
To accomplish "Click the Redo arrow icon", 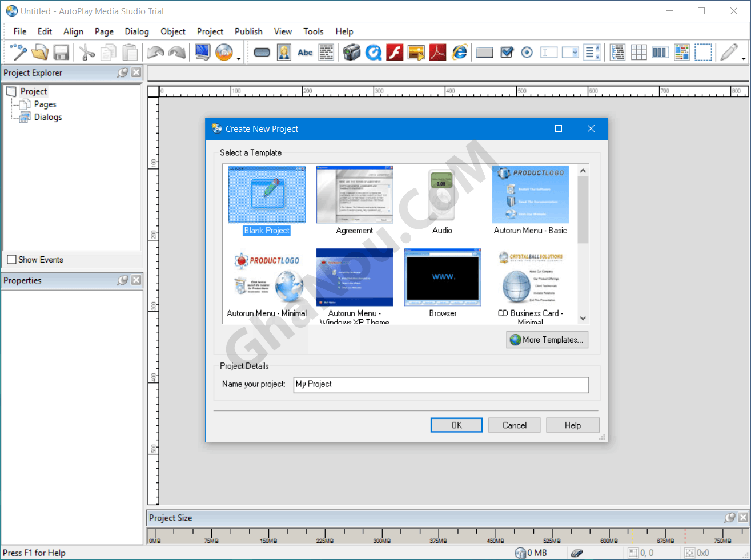I will click(x=177, y=53).
